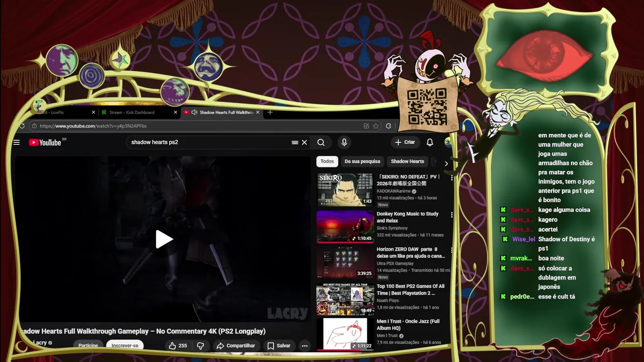The height and width of the screenshot is (362, 644).
Task: Click the Compartilhar share button
Action: (236, 345)
